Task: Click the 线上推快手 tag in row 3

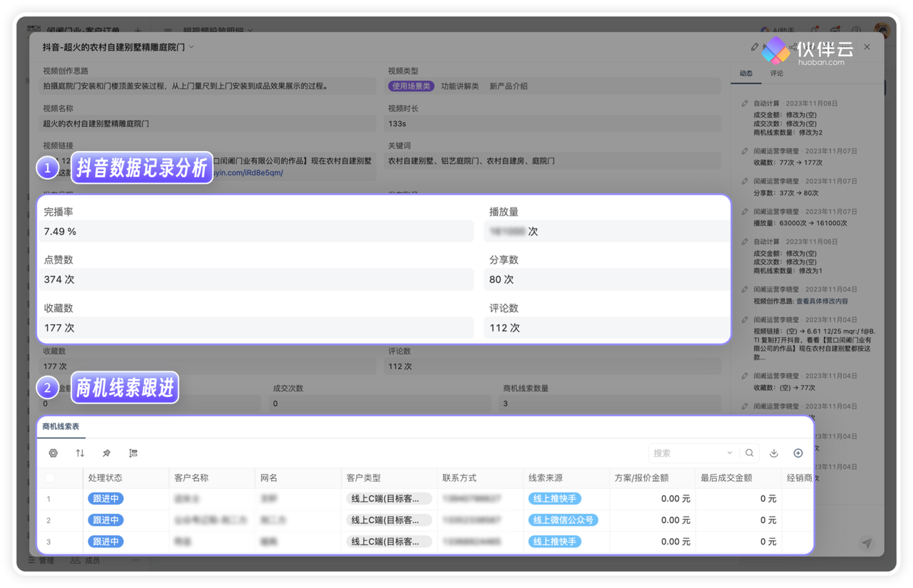Action: point(554,541)
